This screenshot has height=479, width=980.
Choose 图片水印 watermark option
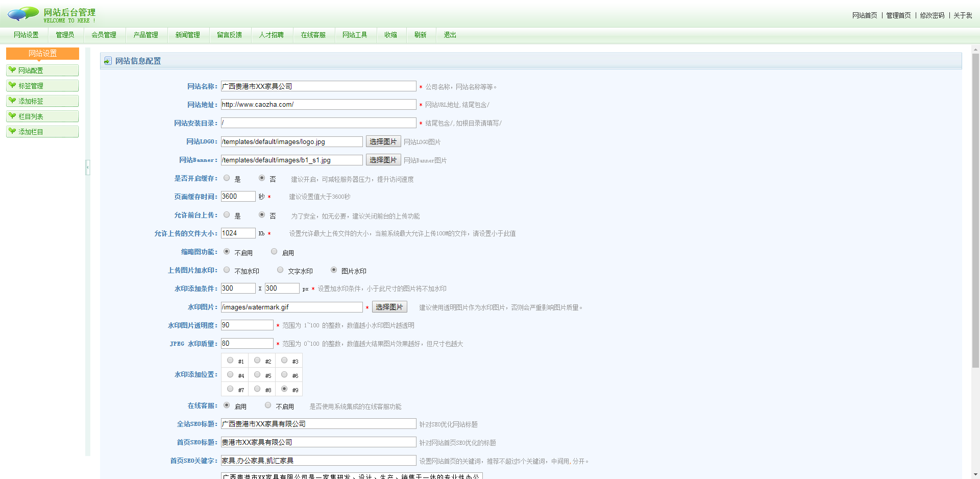(x=334, y=270)
